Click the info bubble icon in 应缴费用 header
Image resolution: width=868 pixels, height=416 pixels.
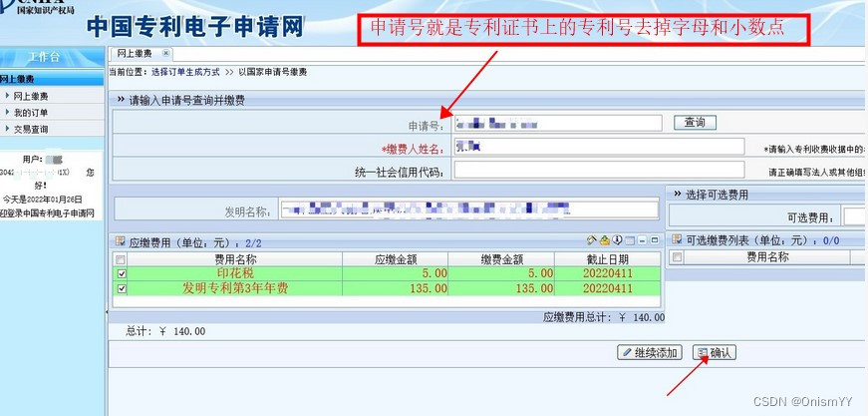tap(617, 240)
